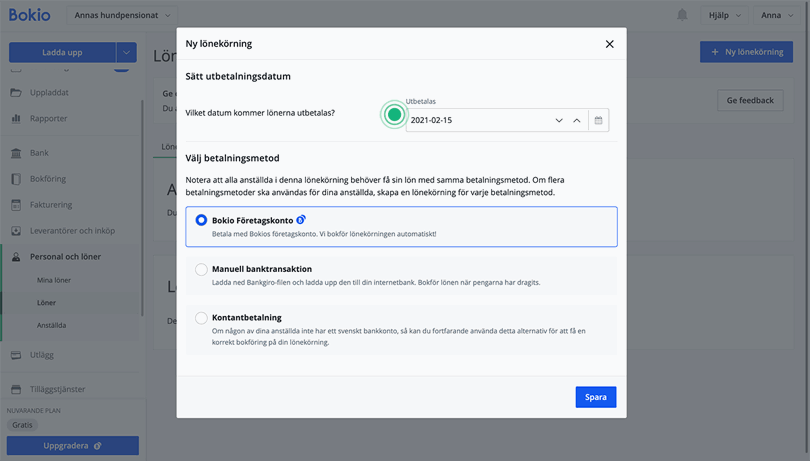Increase the payout date with up chevron
The image size is (810, 461).
[577, 120]
